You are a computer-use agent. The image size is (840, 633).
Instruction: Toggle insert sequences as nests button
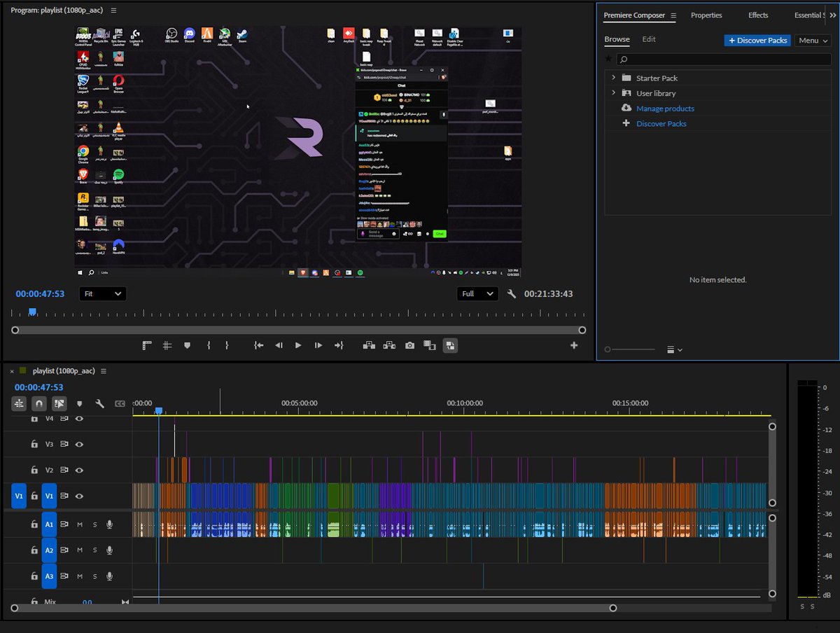tap(19, 404)
